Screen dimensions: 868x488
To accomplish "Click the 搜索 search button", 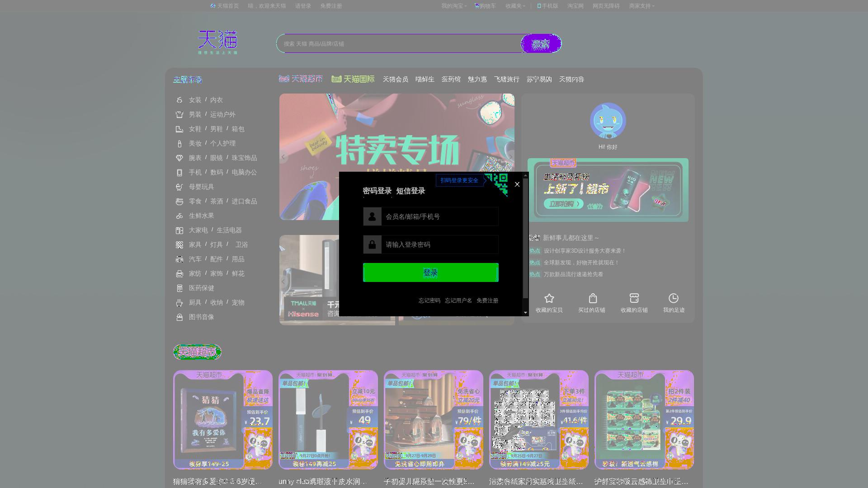I will click(541, 44).
